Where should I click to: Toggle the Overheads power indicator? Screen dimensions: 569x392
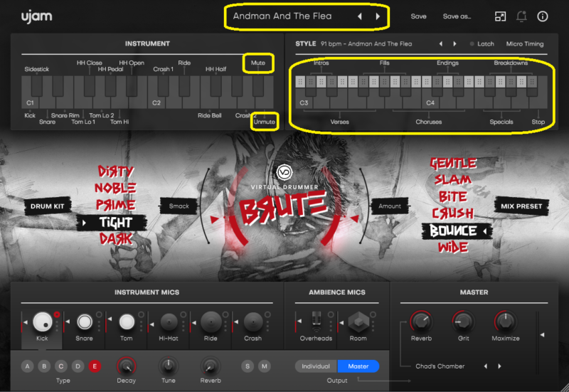(331, 314)
